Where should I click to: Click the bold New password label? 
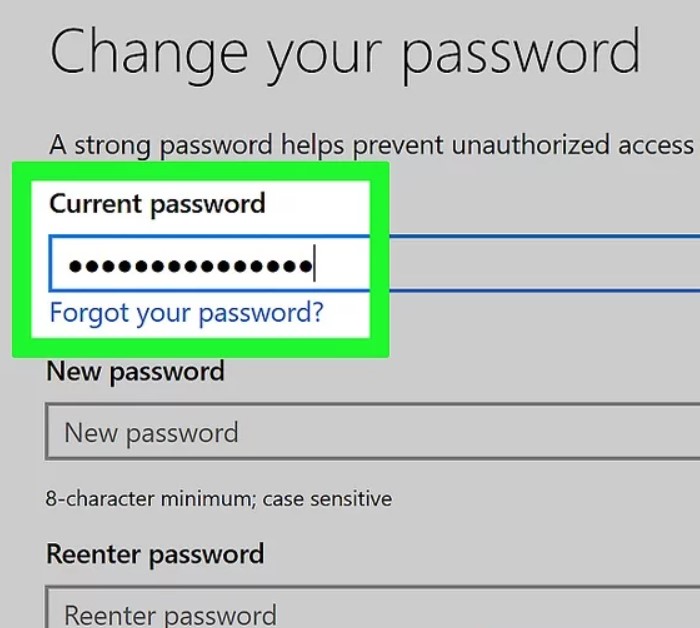point(135,372)
